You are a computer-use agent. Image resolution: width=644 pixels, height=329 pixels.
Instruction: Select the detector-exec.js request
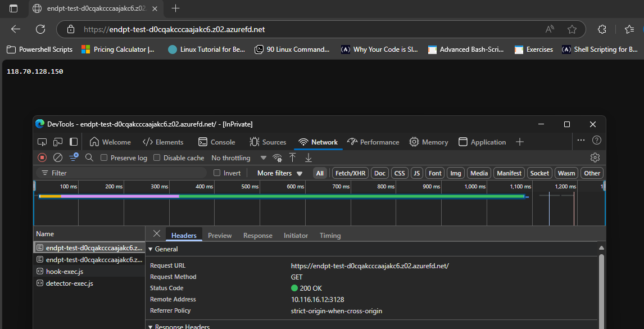click(x=89, y=283)
